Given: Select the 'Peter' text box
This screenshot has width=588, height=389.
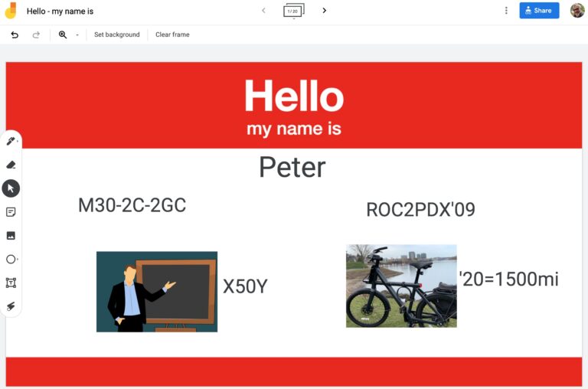Looking at the screenshot, I should pos(292,167).
